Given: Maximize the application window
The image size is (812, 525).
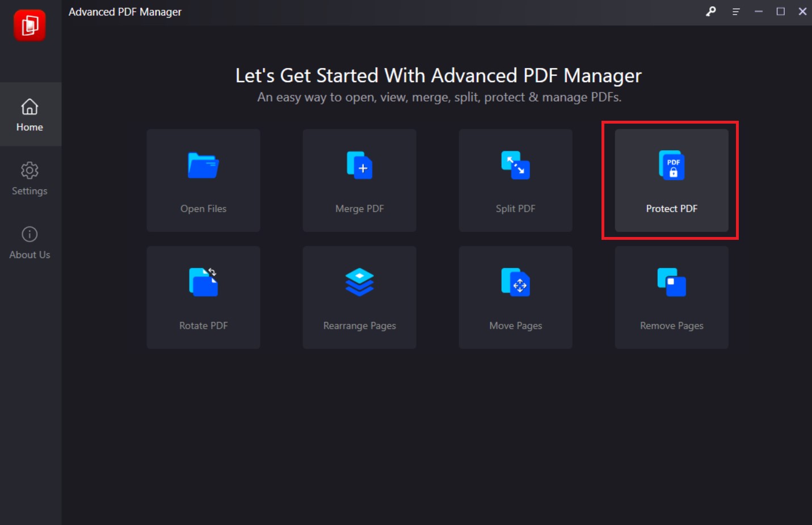Looking at the screenshot, I should click(x=780, y=11).
